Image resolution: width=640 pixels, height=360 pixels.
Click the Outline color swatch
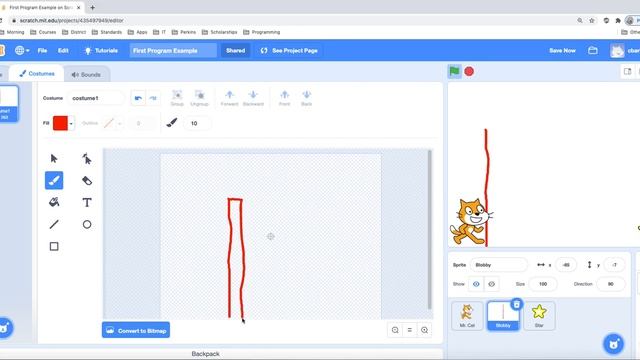pyautogui.click(x=109, y=123)
